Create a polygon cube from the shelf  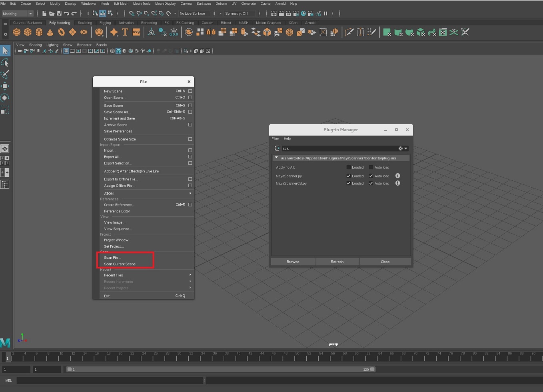tap(27, 32)
